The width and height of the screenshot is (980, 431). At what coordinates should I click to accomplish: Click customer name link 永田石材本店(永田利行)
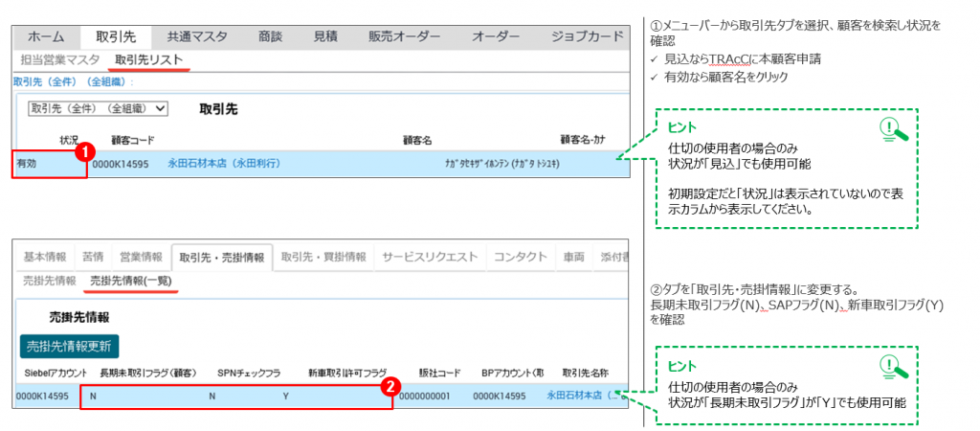(224, 164)
